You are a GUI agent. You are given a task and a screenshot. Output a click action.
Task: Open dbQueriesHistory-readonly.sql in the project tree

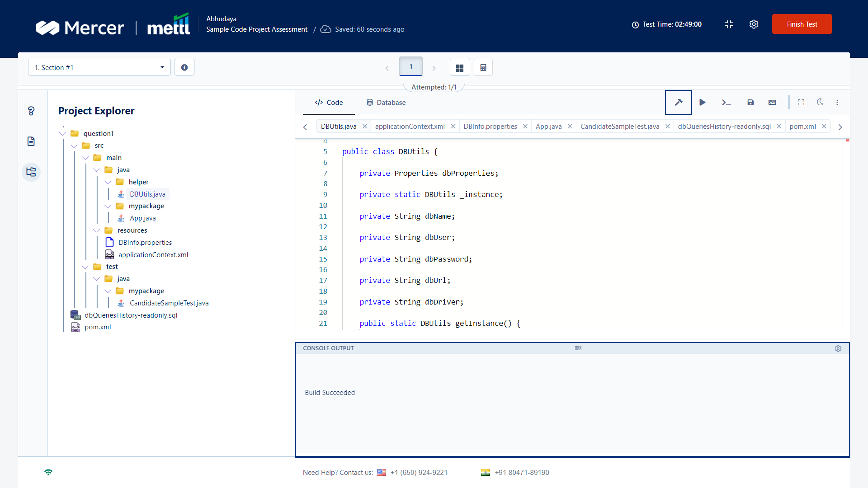[131, 315]
